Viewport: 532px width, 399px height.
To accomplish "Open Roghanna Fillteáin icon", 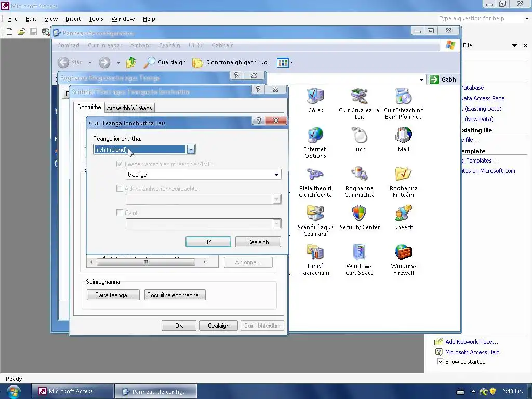I will (x=403, y=181).
